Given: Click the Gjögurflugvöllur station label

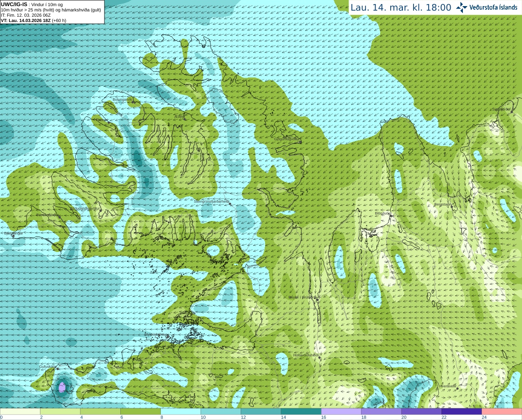Looking at the screenshot, I should [287, 139].
